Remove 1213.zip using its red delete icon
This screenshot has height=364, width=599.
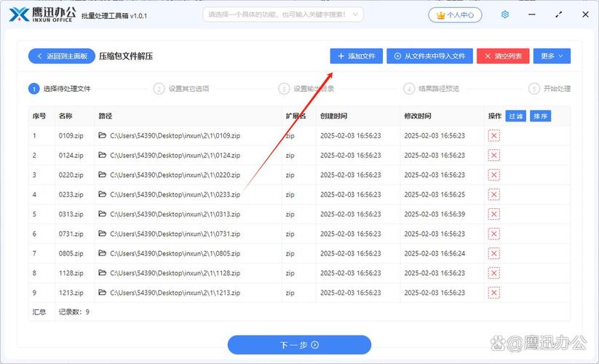tap(493, 293)
